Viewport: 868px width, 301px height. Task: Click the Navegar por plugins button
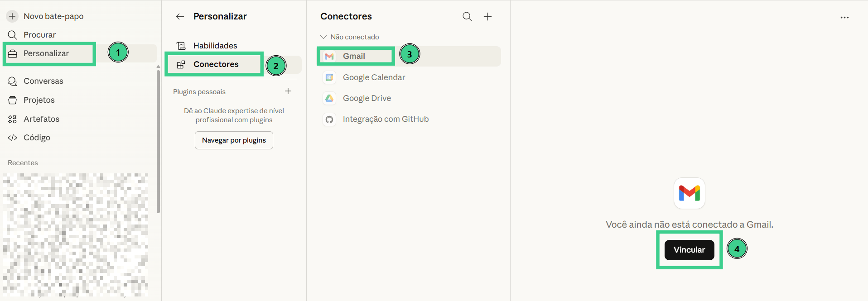(x=234, y=140)
